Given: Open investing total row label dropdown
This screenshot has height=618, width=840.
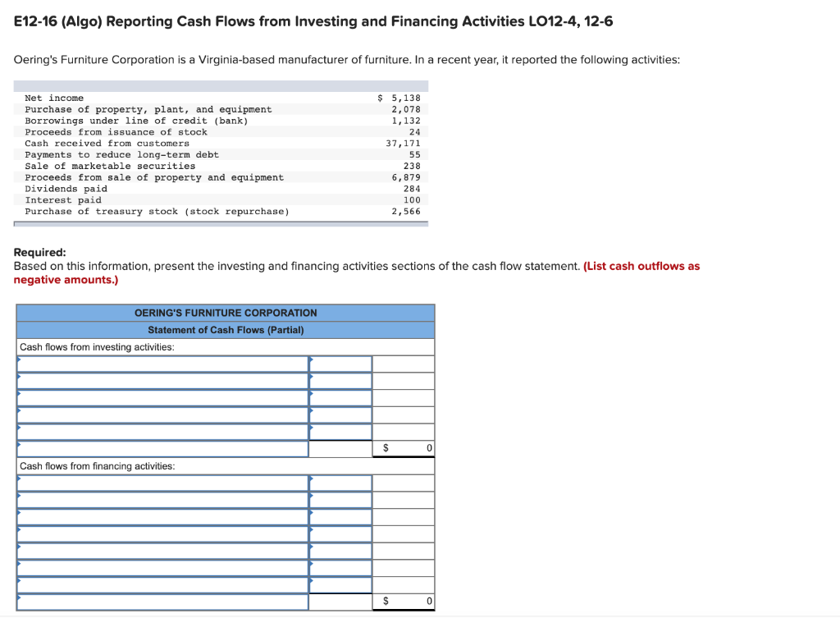Looking at the screenshot, I should (162, 449).
